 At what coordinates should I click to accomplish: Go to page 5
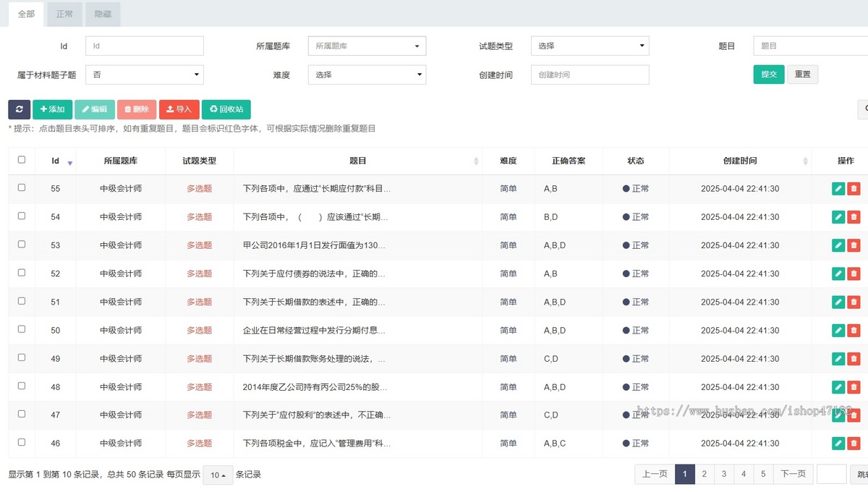click(763, 474)
